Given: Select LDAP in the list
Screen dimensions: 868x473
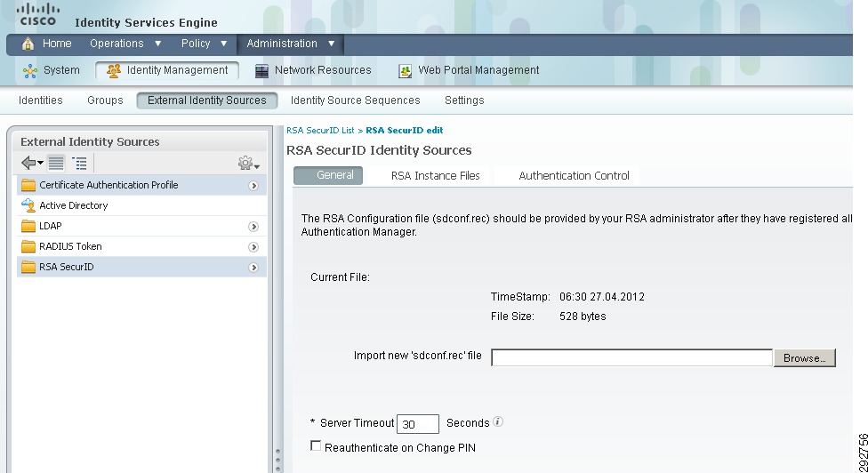Looking at the screenshot, I should click(141, 226).
